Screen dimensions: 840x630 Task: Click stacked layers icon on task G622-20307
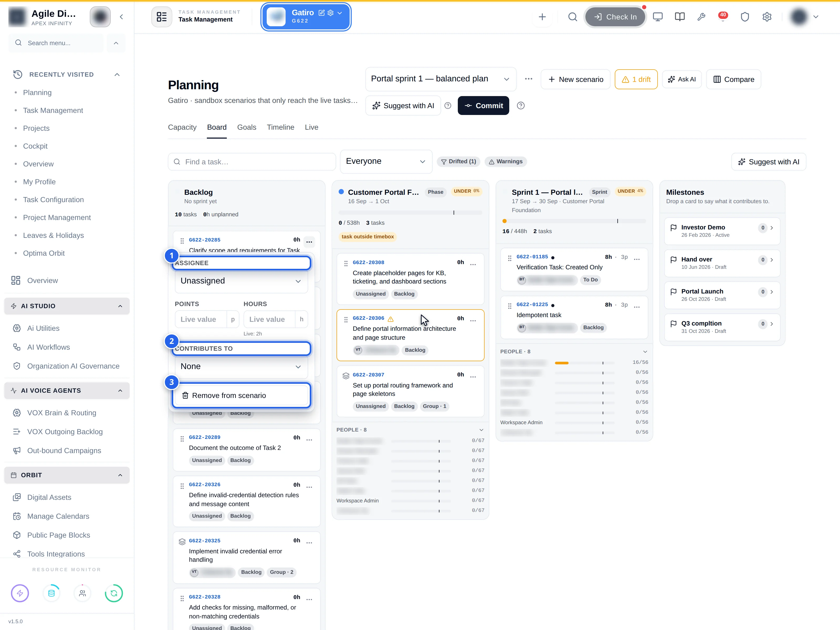pyautogui.click(x=345, y=376)
